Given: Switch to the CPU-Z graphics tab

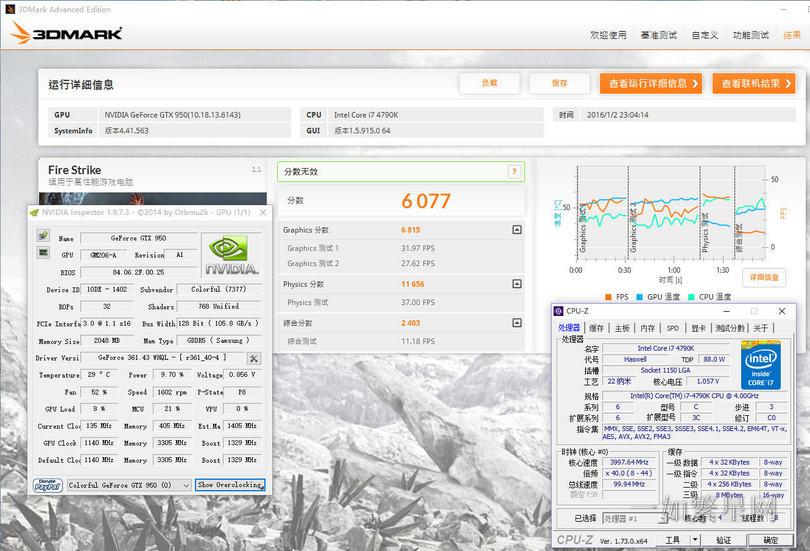Looking at the screenshot, I should tap(698, 328).
